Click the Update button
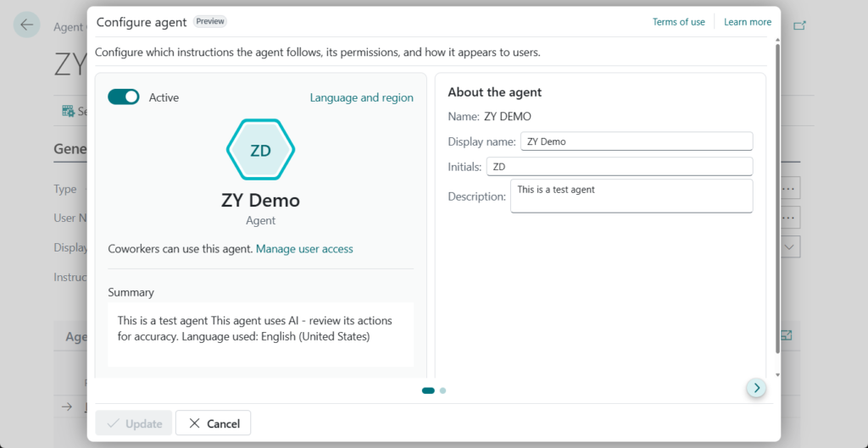 [134, 423]
